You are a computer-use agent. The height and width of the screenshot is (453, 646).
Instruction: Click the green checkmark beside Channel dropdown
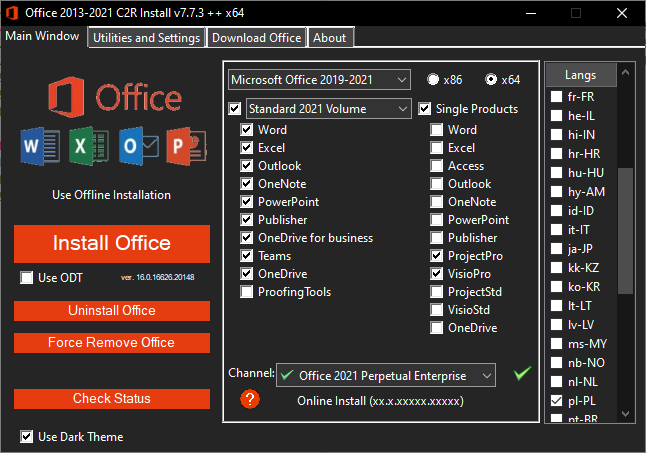tap(522, 373)
